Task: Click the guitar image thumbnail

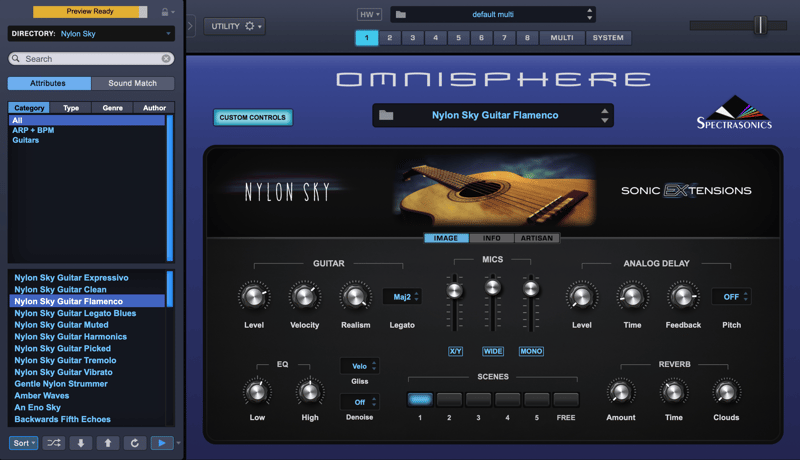Action: [494, 192]
